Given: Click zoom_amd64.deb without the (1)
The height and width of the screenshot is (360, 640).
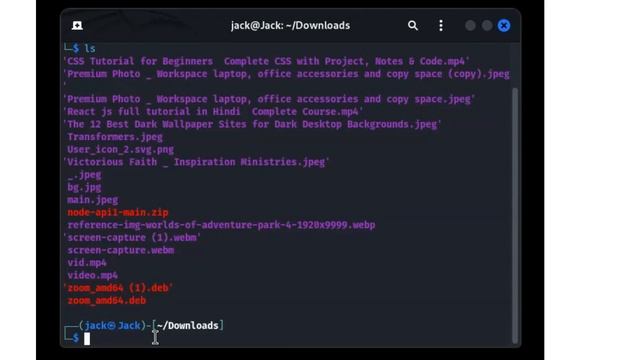Looking at the screenshot, I should 107,301.
